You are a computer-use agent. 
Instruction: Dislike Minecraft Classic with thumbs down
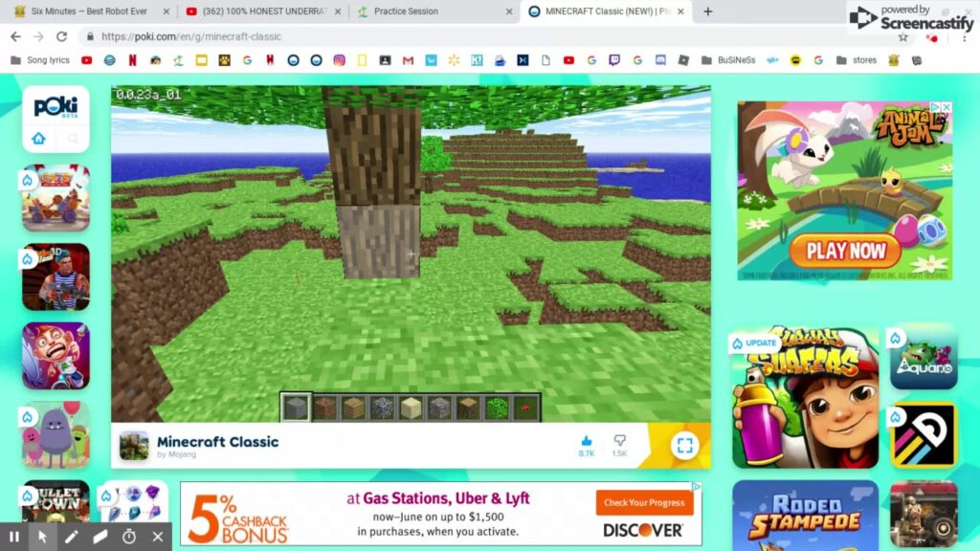coord(619,446)
